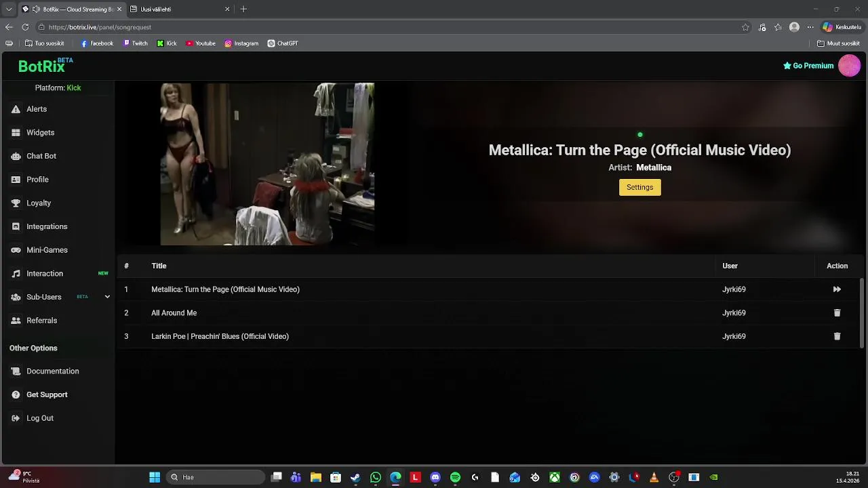Open the Keskustelu Copilot button
The width and height of the screenshot is (868, 488).
842,27
